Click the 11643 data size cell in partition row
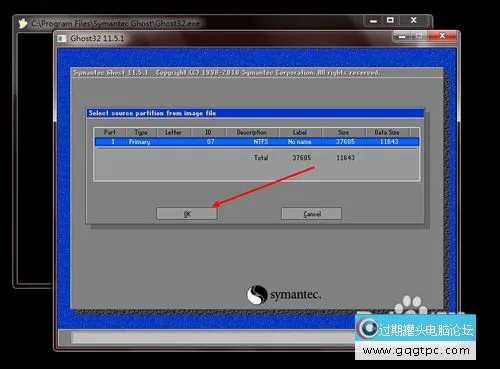500x369 pixels. pos(389,142)
